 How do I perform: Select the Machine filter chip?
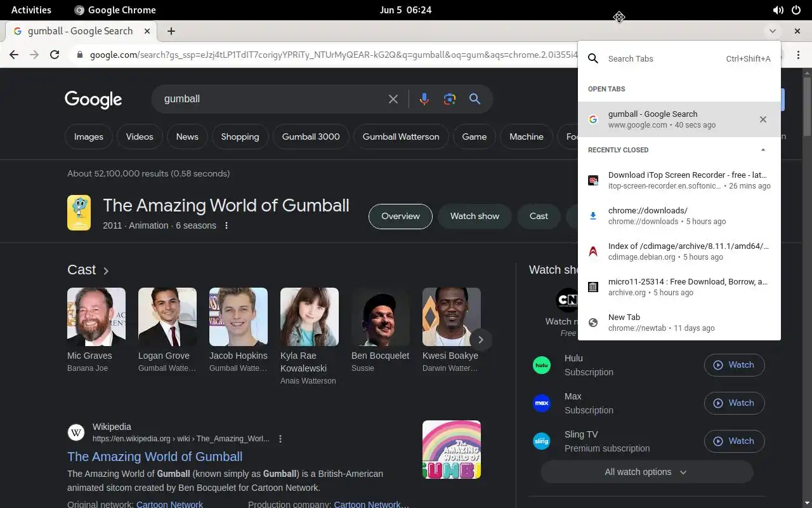(x=527, y=137)
